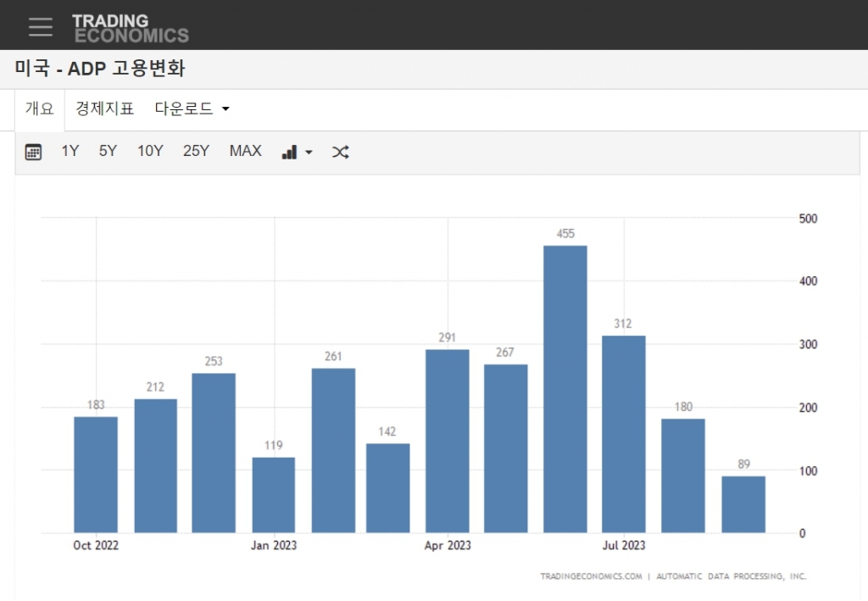
Task: Click the TRADINGECONOMICS.COM source credit
Action: (591, 576)
